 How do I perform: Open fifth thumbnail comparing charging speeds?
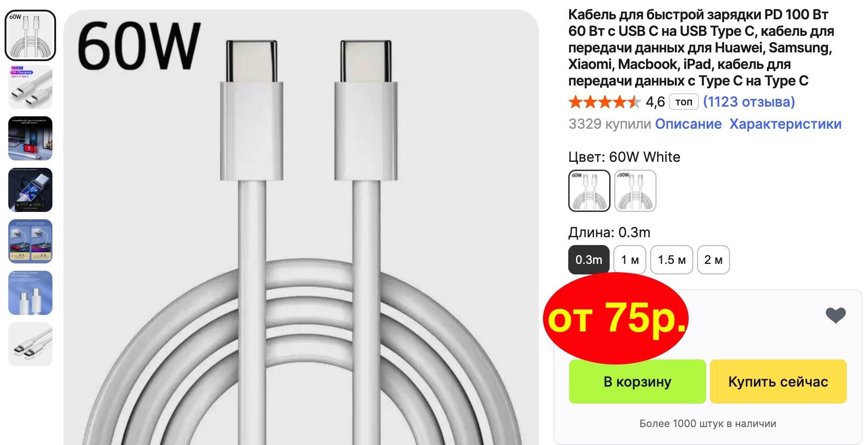coord(30,241)
